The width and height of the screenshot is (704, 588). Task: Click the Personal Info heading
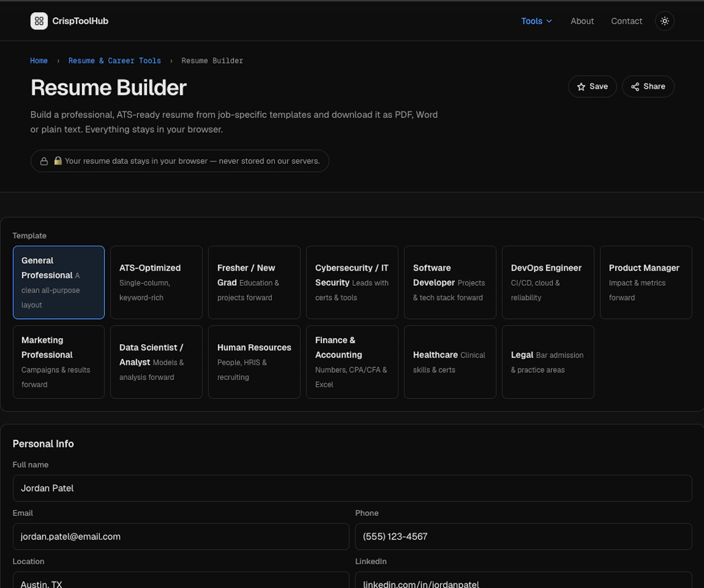click(43, 444)
